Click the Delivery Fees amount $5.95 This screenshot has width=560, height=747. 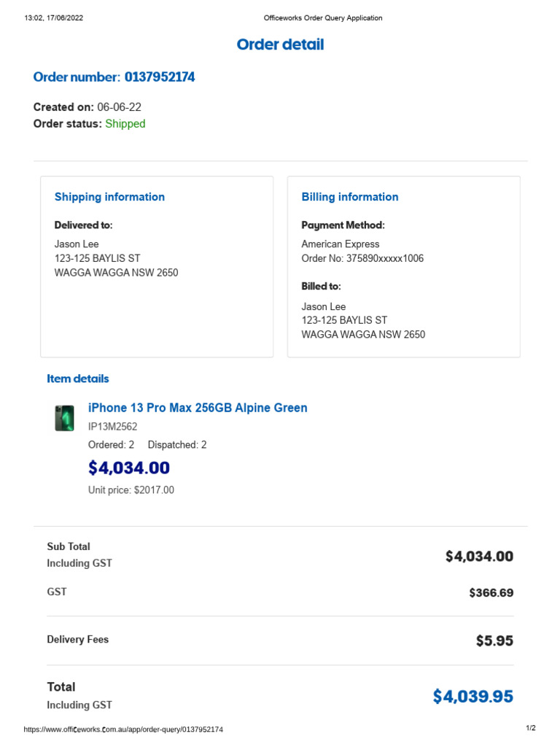494,640
